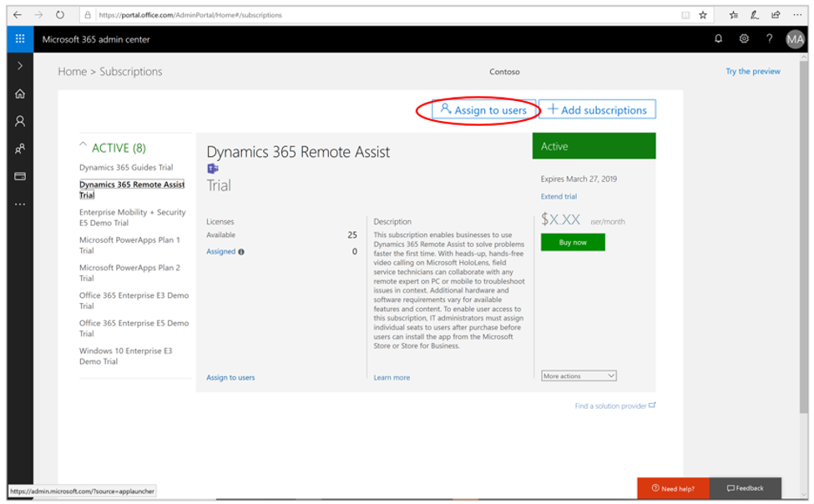Open reading view icon in address bar
814x504 pixels.
(x=685, y=15)
